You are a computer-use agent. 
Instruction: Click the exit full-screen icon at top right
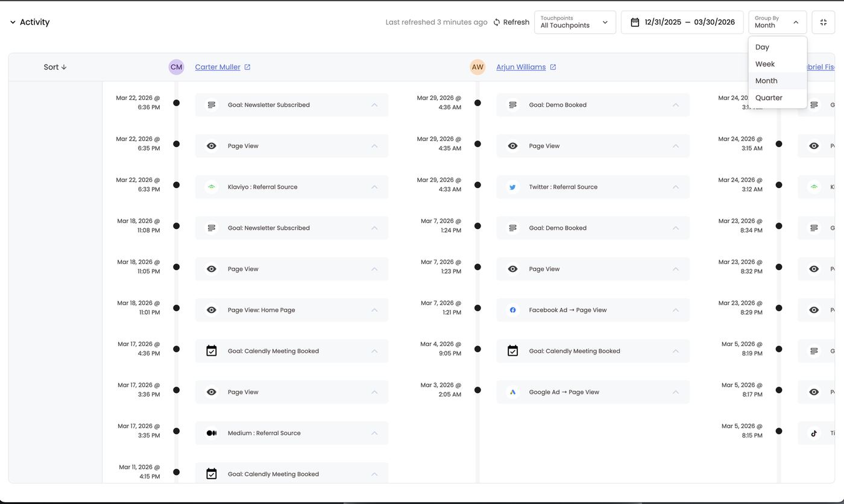(824, 22)
